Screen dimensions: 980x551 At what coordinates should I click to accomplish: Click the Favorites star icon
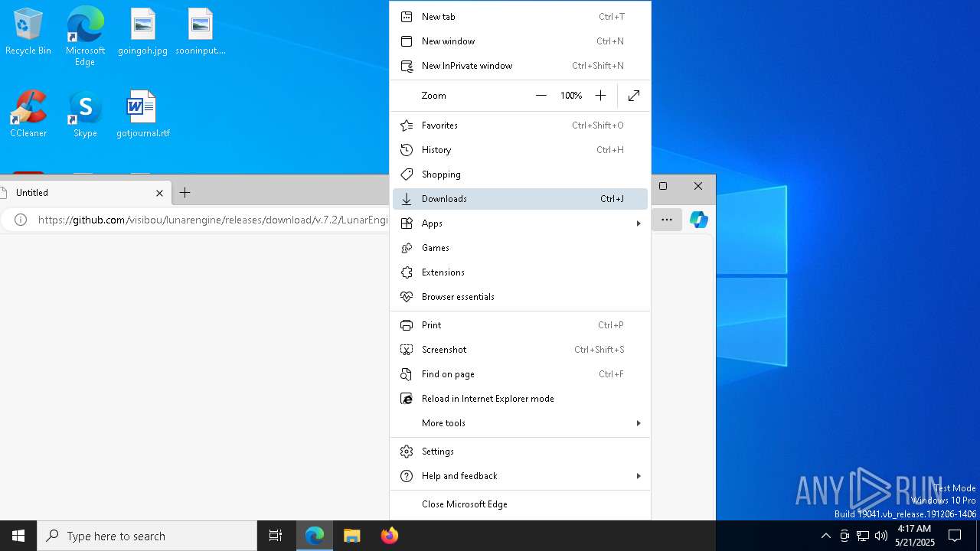(x=407, y=126)
